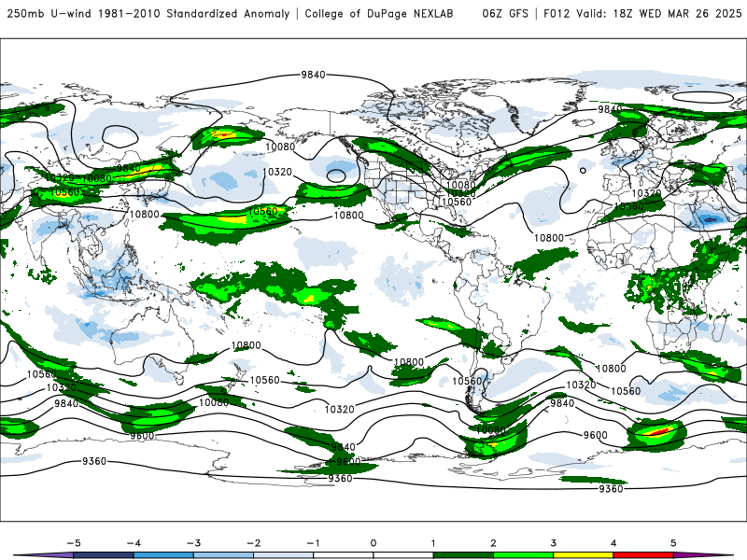Select the light blue -3 to -2 colorbar segment

point(223,555)
